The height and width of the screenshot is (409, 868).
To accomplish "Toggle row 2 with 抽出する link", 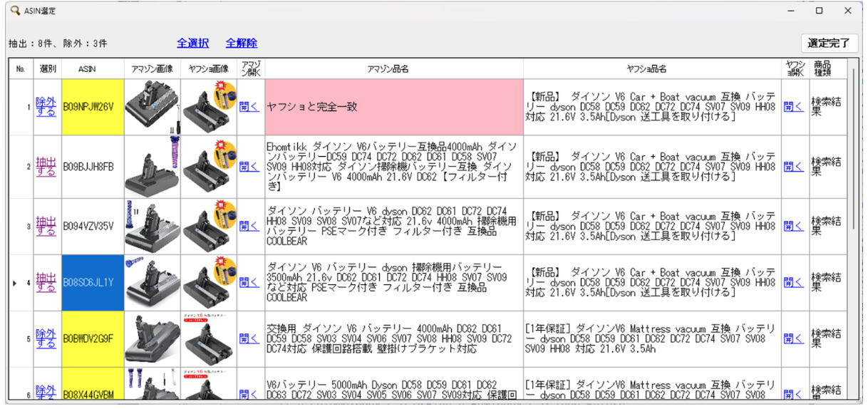I will click(x=46, y=167).
